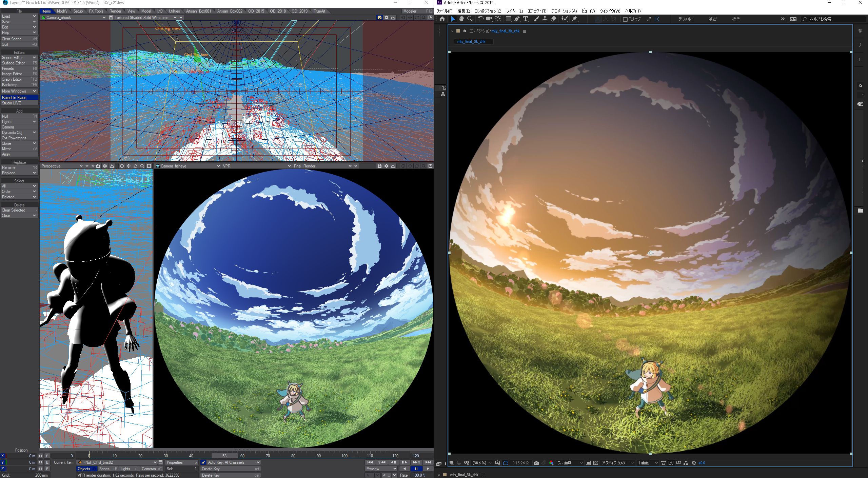The height and width of the screenshot is (478, 868).
Task: Open the Render tab in LightWave
Action: coord(115,11)
